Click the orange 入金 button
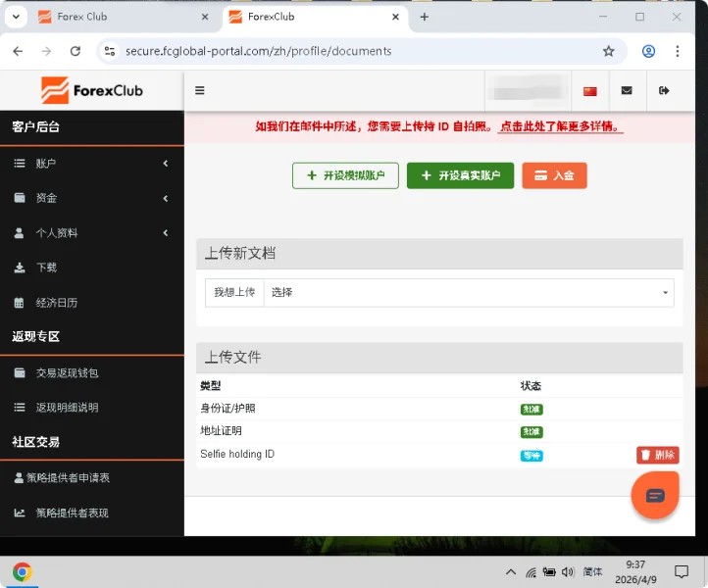Viewport: 708px width, 588px height. click(554, 175)
